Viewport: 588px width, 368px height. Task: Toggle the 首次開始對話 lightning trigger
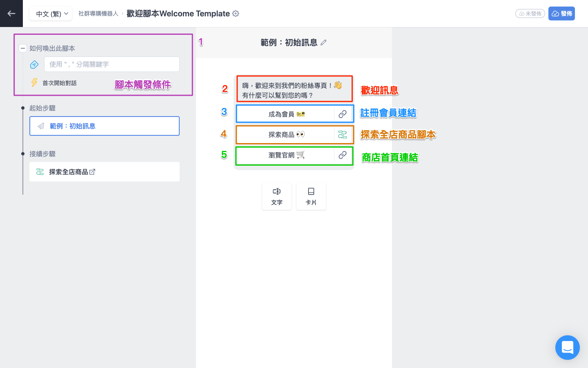pos(35,83)
